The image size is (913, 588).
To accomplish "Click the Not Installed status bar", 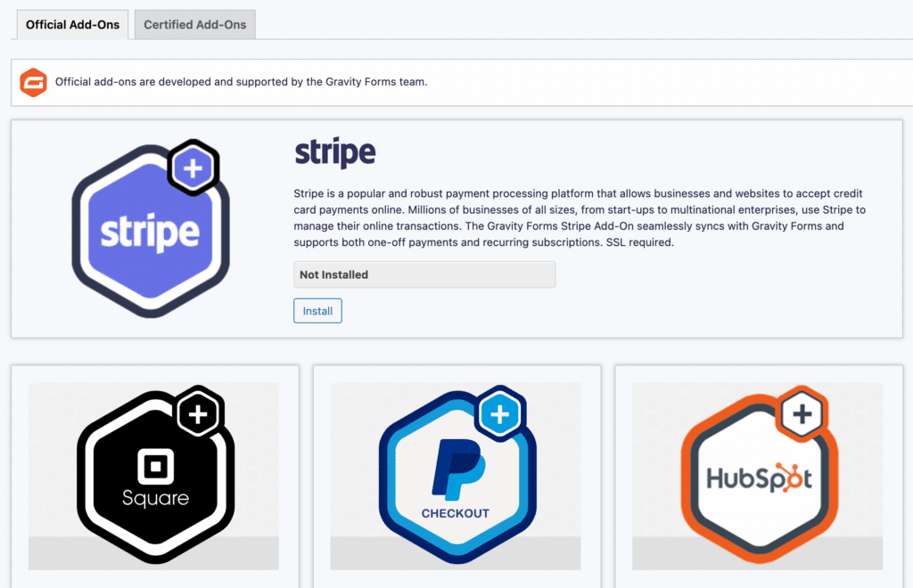I will [424, 274].
